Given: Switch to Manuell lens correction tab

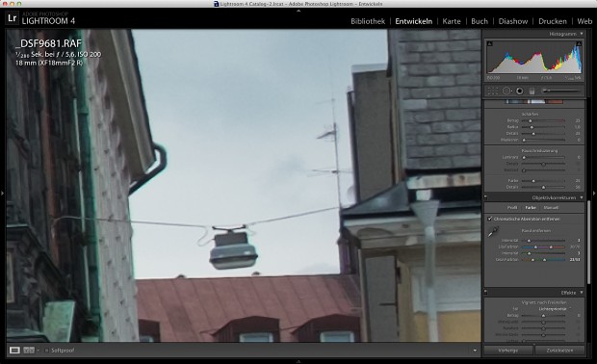Looking at the screenshot, I should click(x=551, y=207).
